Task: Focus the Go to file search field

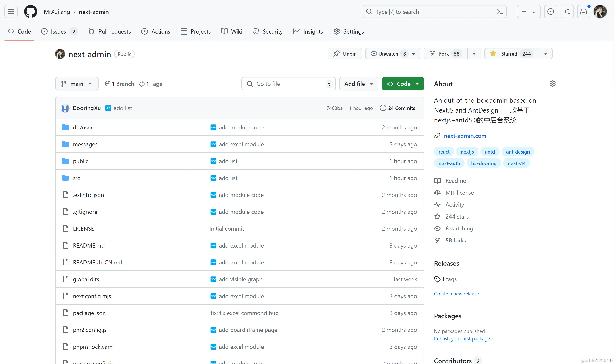Action: (288, 84)
